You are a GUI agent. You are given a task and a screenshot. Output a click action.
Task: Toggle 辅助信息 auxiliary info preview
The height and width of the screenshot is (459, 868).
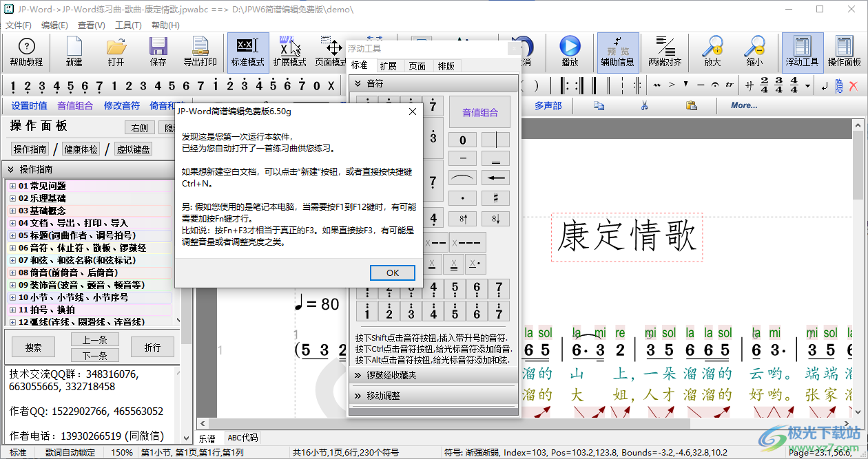click(x=618, y=52)
